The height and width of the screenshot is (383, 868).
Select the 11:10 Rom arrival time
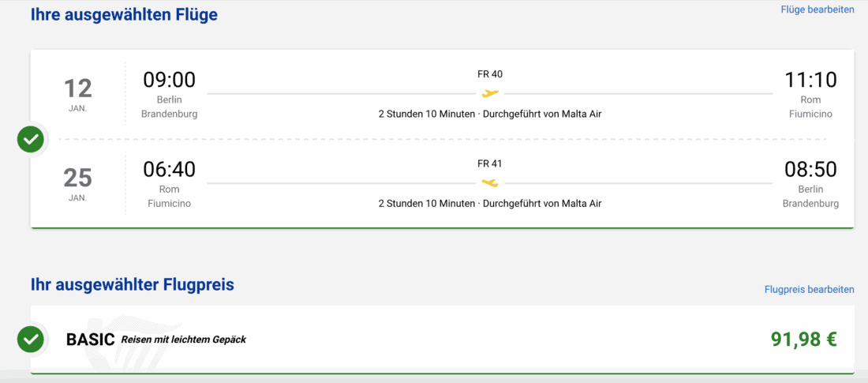tap(810, 80)
